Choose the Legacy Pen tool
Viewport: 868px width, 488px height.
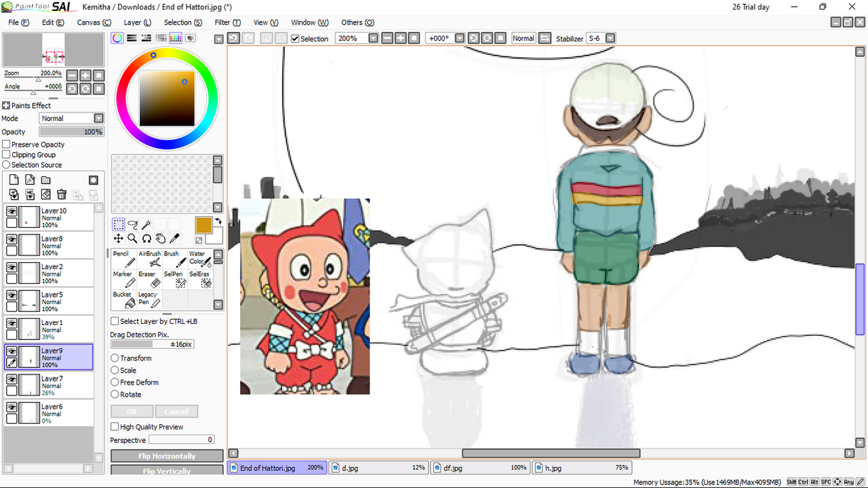coord(149,299)
